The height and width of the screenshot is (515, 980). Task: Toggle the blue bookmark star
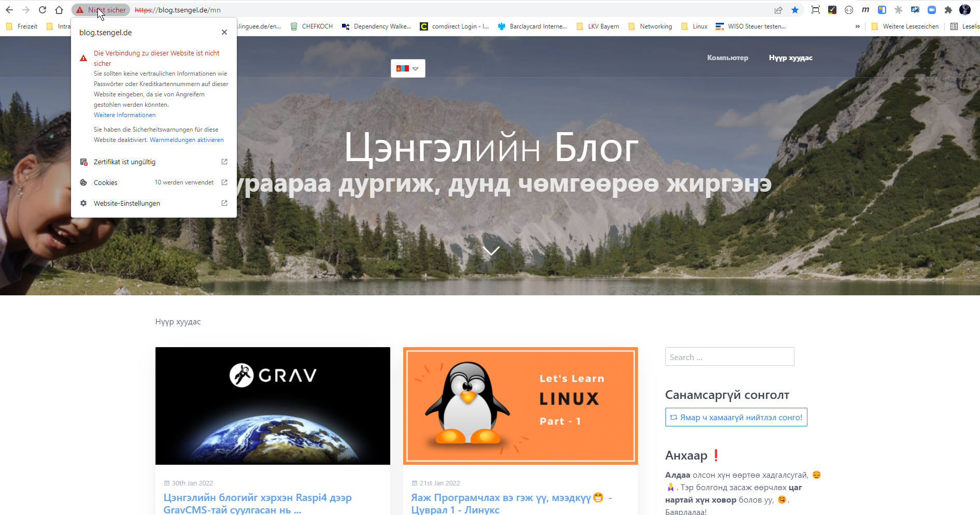point(795,10)
